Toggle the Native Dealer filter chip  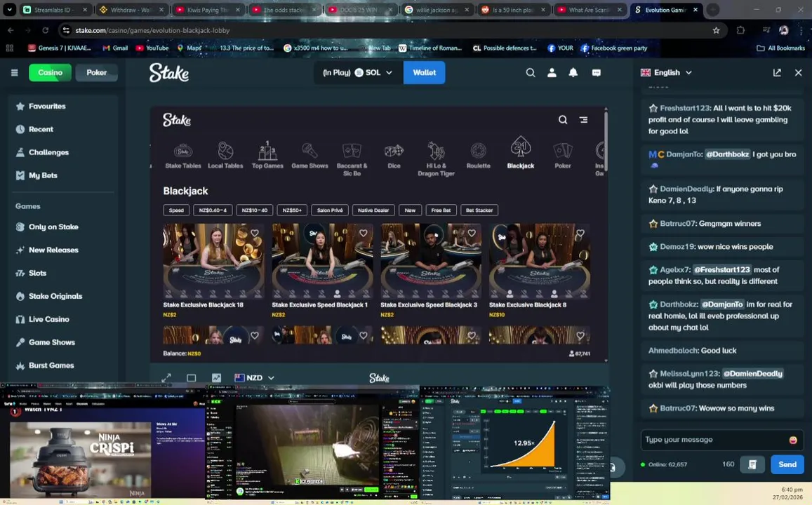[x=373, y=210]
